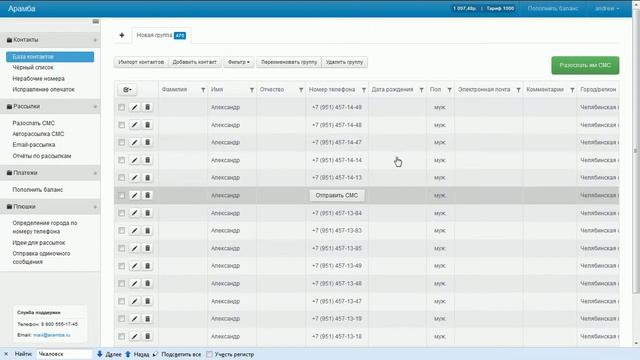The image size is (640, 360).
Task: Filter the Пол column
Action: point(449,90)
